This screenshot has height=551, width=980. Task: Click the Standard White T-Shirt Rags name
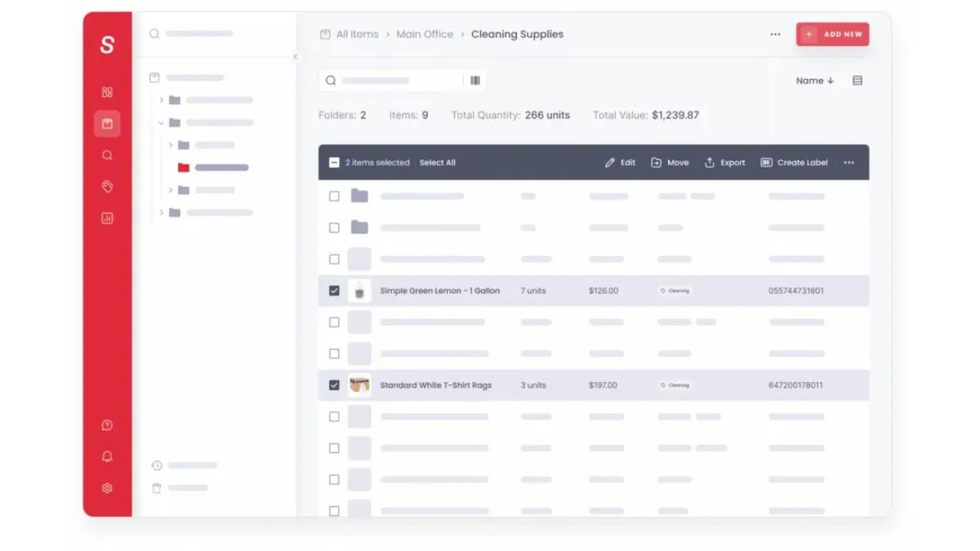point(436,385)
